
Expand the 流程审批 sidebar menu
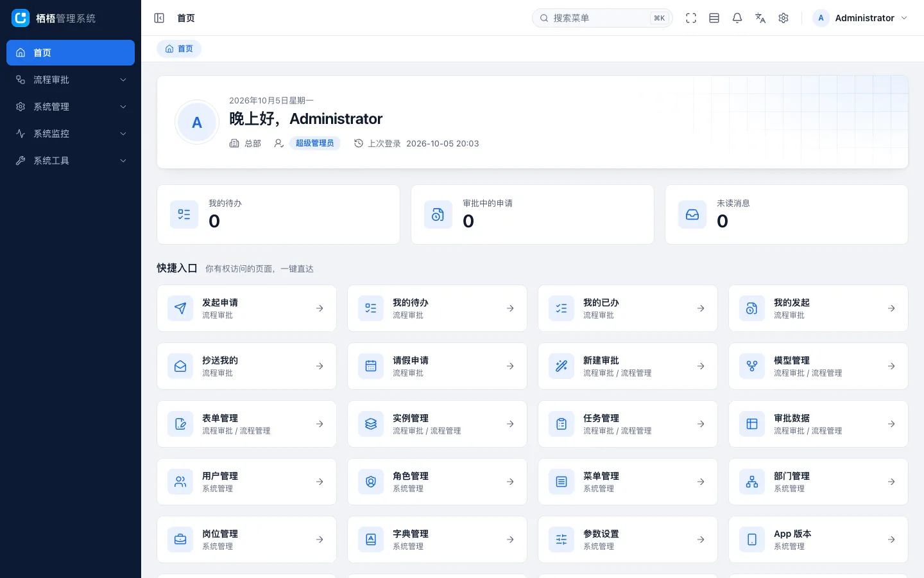pyautogui.click(x=71, y=80)
